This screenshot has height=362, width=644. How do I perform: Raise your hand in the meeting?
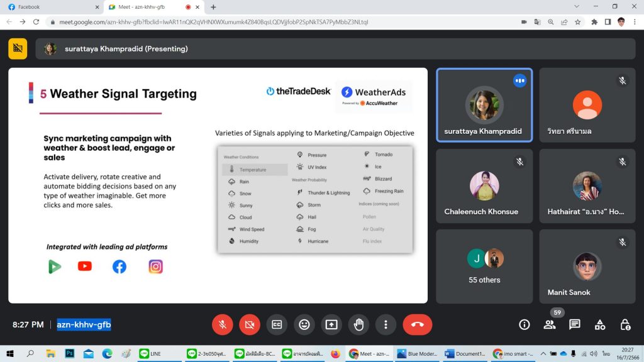point(359,324)
